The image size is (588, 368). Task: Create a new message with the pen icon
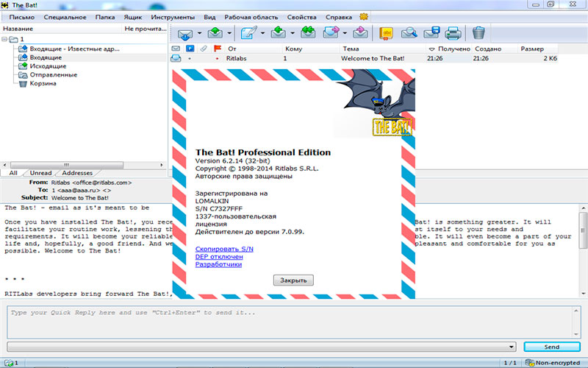tap(248, 32)
